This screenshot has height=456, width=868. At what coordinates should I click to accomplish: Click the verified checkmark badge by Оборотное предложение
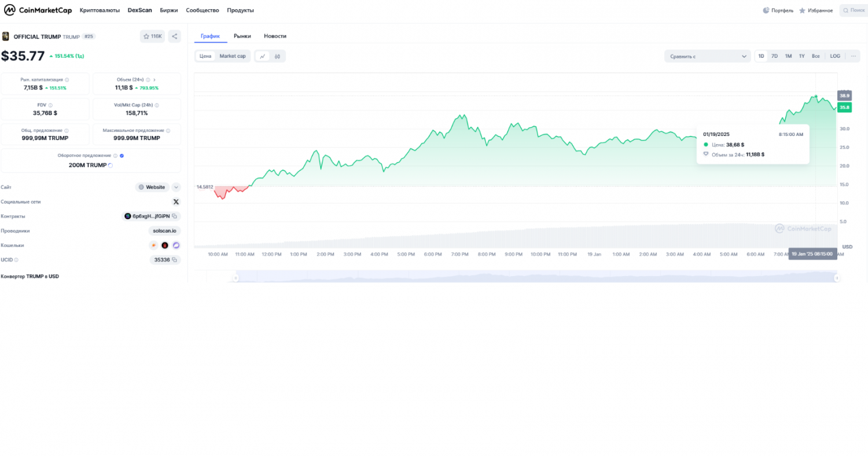pyautogui.click(x=122, y=156)
